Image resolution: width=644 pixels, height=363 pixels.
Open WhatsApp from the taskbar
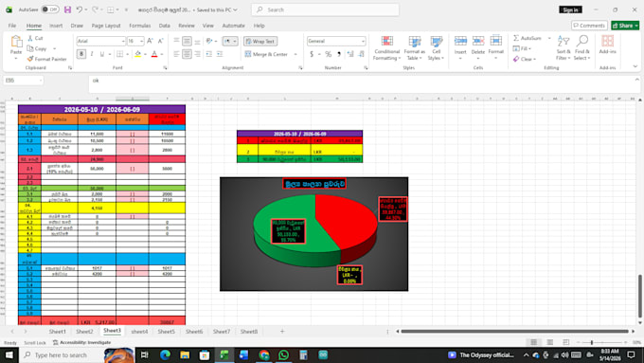283,354
